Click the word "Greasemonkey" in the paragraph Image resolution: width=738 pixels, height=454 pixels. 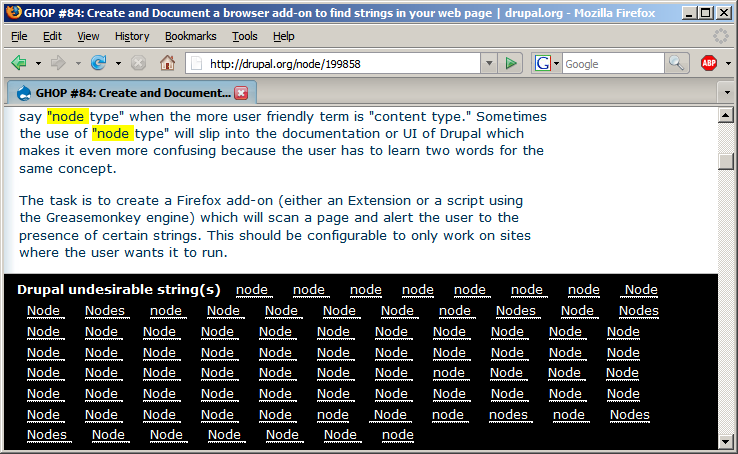click(93, 218)
